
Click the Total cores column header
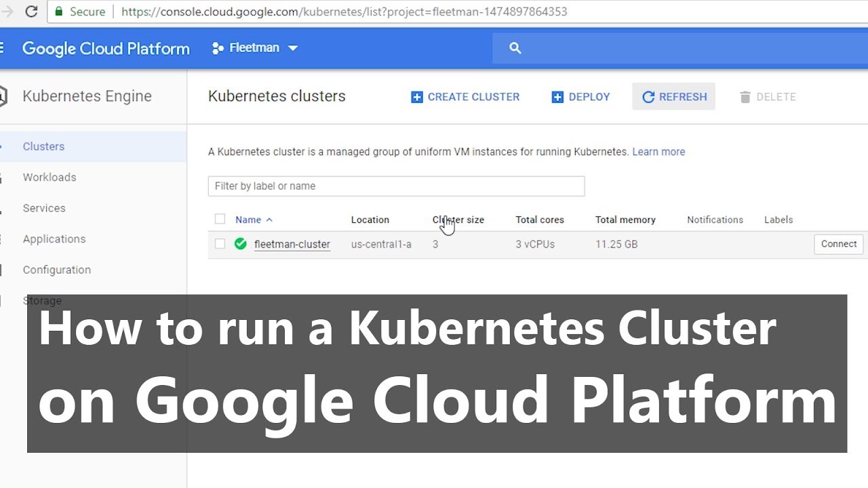[x=540, y=220]
